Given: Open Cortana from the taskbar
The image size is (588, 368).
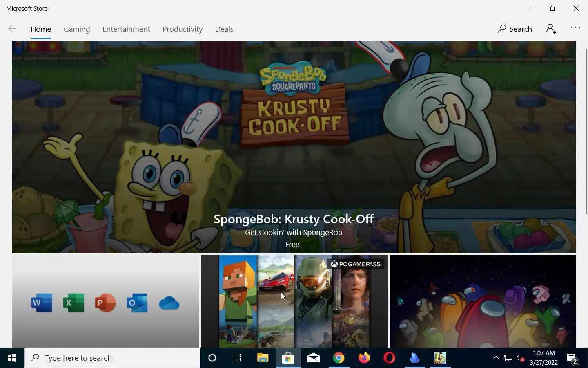Looking at the screenshot, I should point(212,358).
